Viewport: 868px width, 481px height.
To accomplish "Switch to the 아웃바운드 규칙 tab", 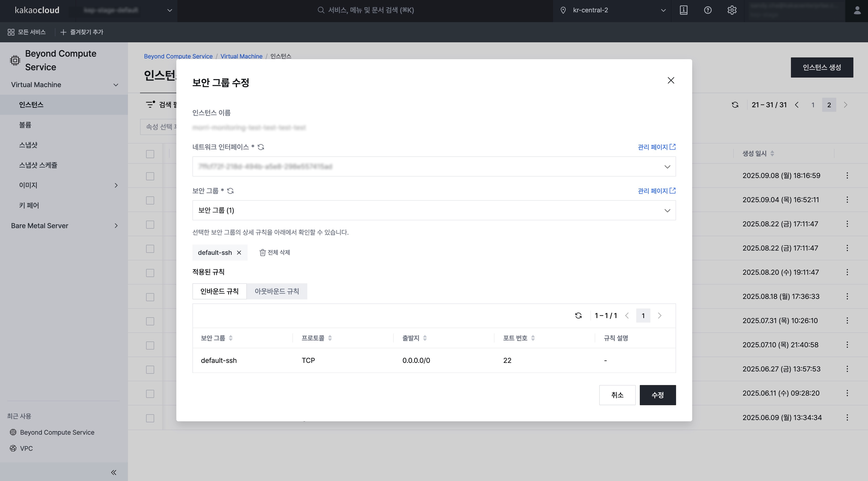I will pyautogui.click(x=277, y=291).
